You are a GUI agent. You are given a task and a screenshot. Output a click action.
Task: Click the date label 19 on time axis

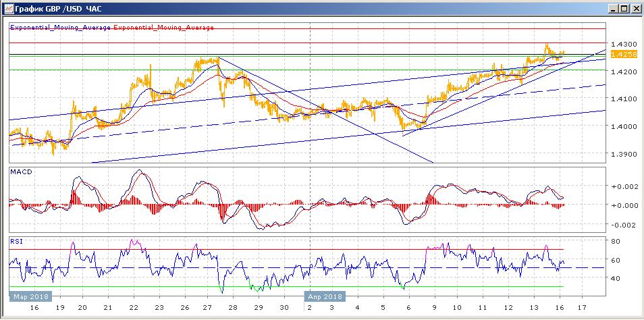pyautogui.click(x=59, y=308)
